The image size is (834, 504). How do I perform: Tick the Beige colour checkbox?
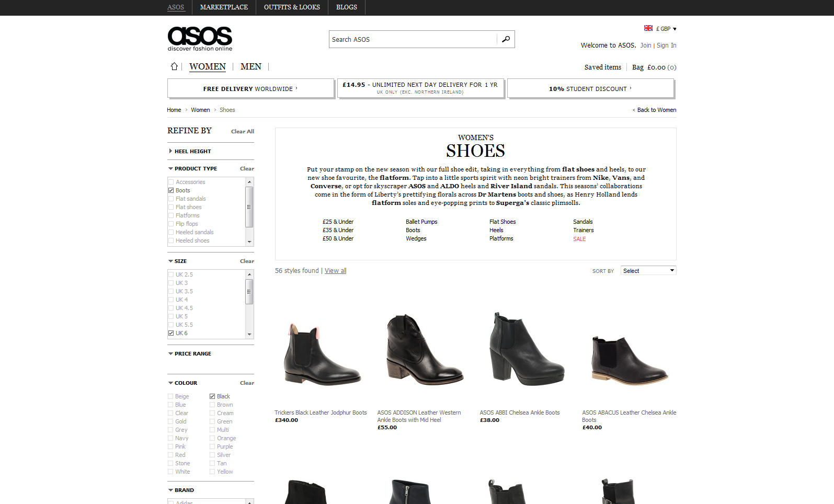170,396
